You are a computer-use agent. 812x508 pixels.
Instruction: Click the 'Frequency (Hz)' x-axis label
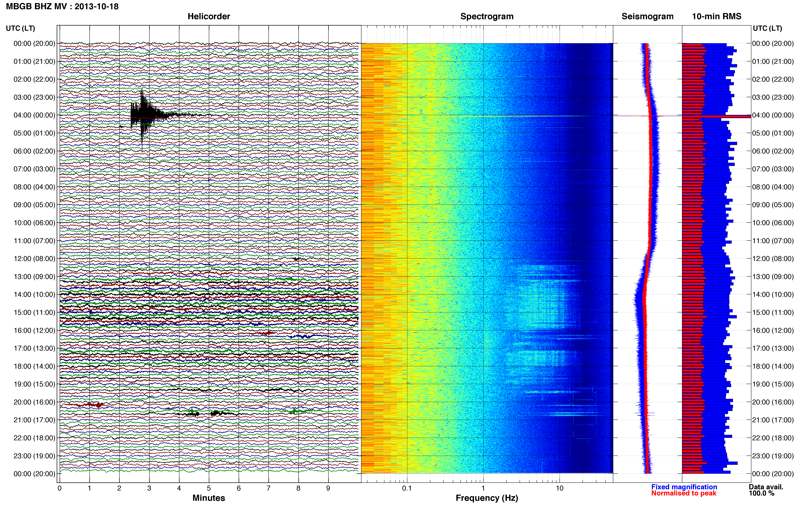(487, 498)
